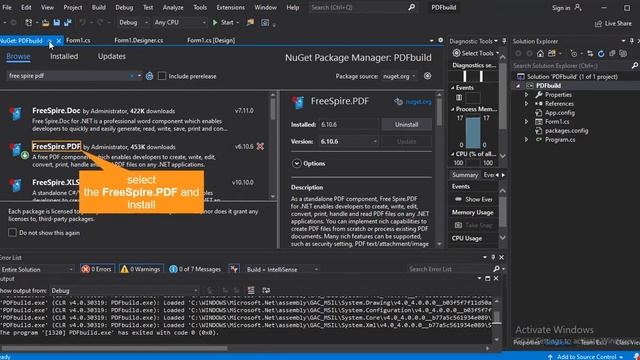Click the Error List search magnifier
The width and height of the screenshot is (640, 360).
[496, 269]
